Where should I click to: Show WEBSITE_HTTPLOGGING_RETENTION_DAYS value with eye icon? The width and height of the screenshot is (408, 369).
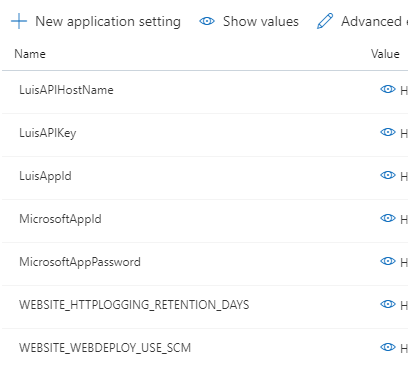[388, 304]
